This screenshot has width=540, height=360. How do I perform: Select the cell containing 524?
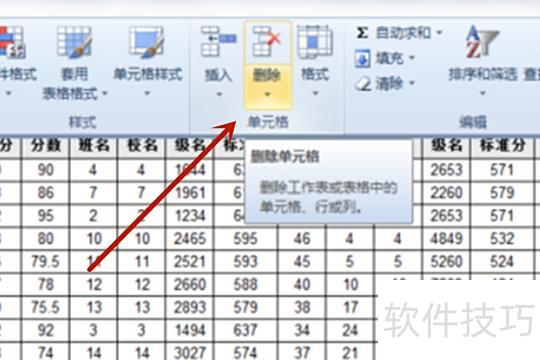click(x=502, y=262)
